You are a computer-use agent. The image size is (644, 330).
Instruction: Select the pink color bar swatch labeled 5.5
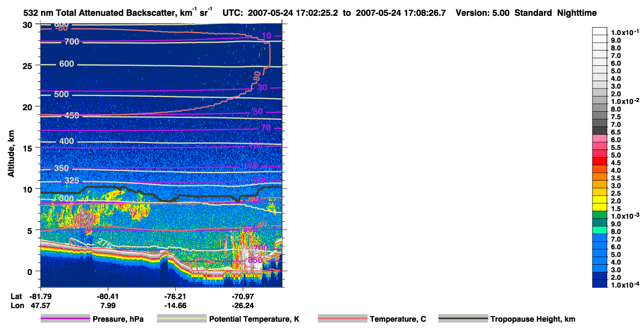click(x=599, y=146)
